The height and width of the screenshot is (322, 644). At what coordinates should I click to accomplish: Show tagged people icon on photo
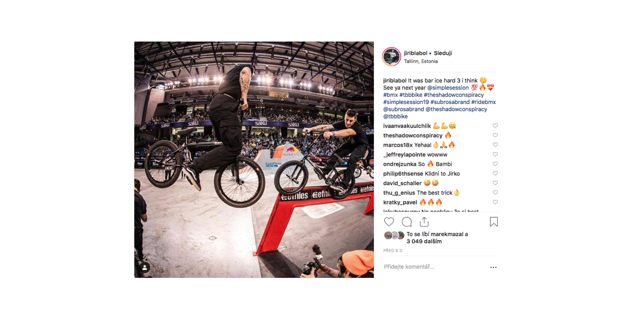click(145, 268)
